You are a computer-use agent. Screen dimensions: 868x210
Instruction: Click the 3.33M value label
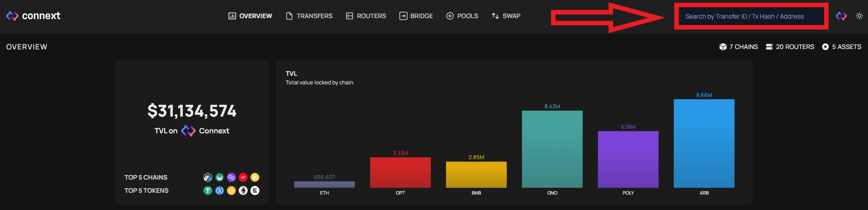pos(400,153)
